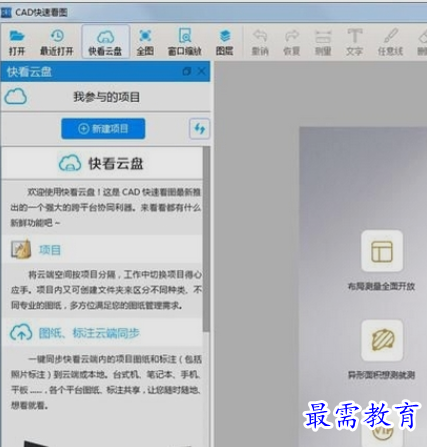The width and height of the screenshot is (427, 447).
Task: Click the 异形面积想测就测 label
Action: click(x=381, y=375)
